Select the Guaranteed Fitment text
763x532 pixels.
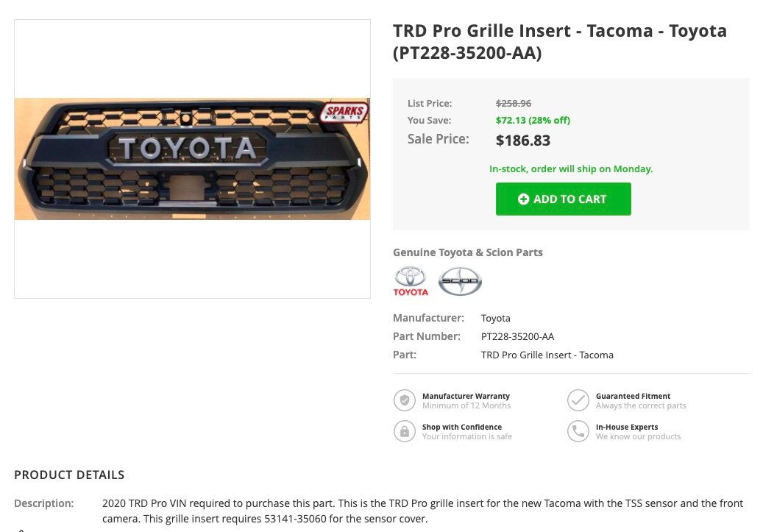click(633, 396)
